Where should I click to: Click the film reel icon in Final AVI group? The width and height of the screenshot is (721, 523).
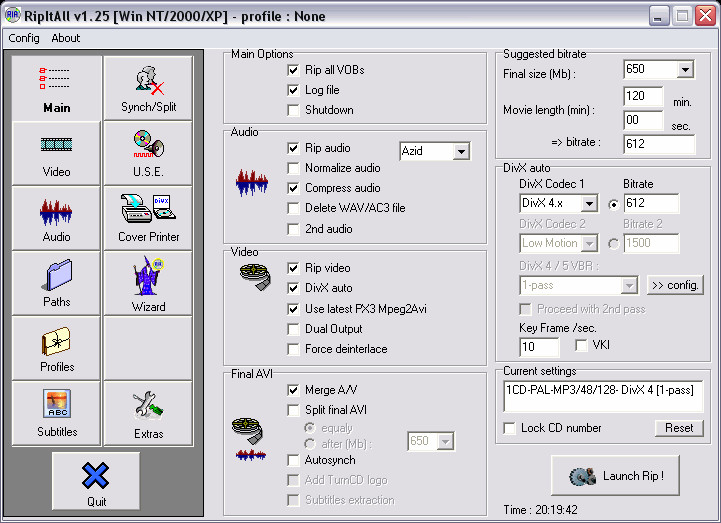click(247, 431)
